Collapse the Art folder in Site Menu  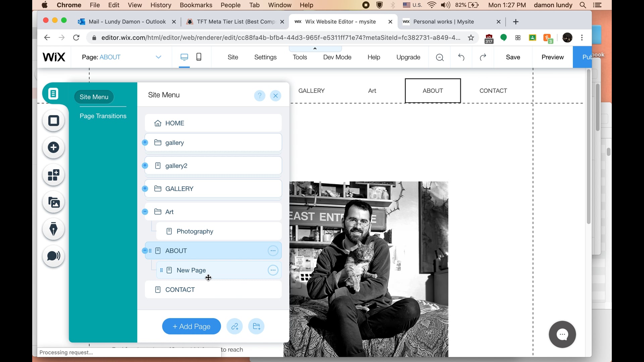[x=145, y=212]
